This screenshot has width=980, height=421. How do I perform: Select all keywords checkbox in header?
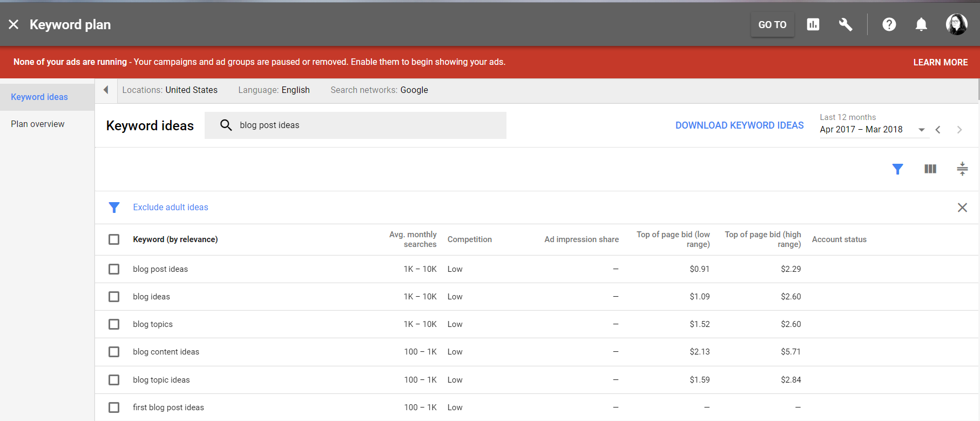click(x=114, y=239)
